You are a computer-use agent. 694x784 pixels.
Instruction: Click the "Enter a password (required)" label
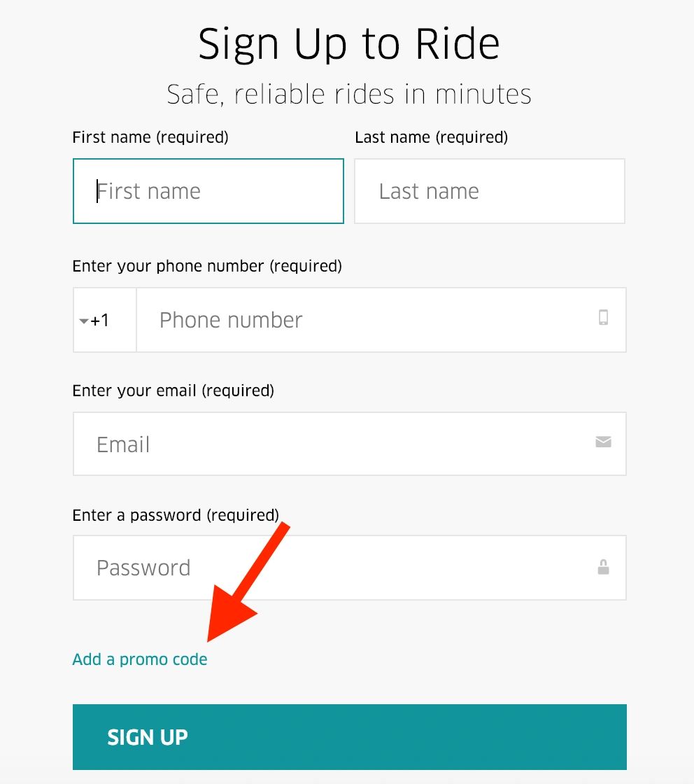(x=176, y=515)
